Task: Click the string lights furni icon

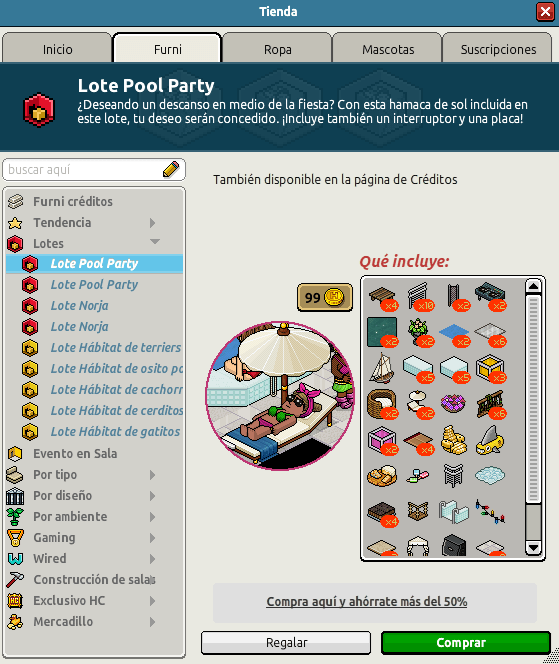Action: (490, 511)
